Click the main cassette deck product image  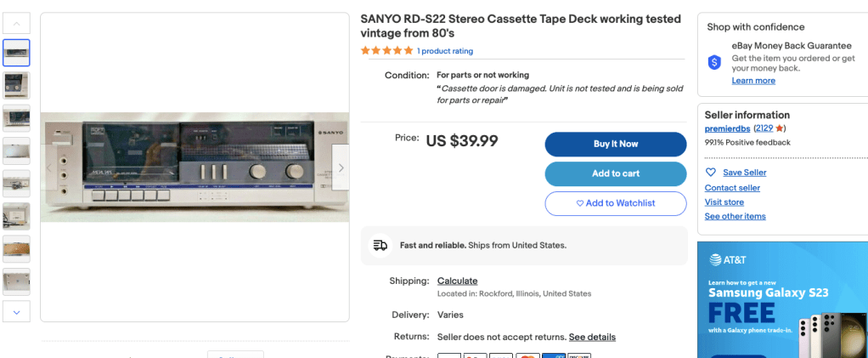click(194, 168)
